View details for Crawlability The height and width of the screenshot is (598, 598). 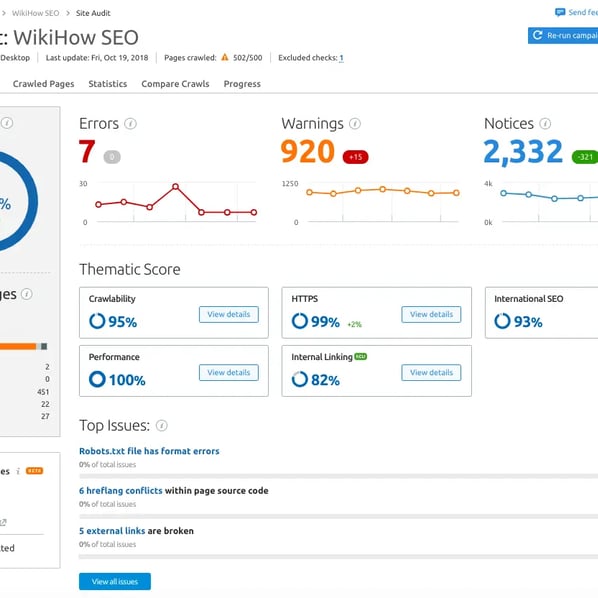click(229, 314)
